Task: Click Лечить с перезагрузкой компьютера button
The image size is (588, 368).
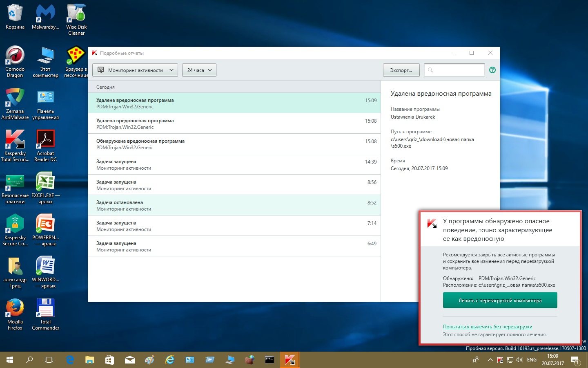Action: [500, 301]
